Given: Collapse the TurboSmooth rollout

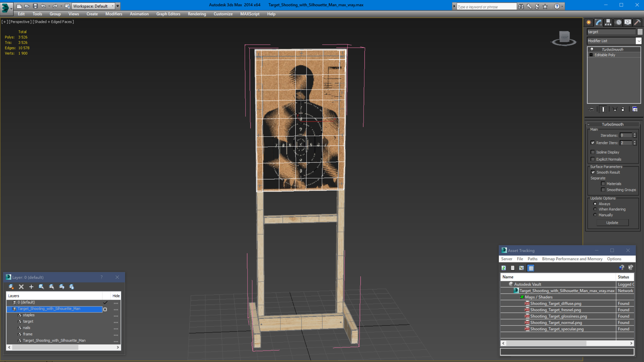Looking at the screenshot, I should pos(589,124).
